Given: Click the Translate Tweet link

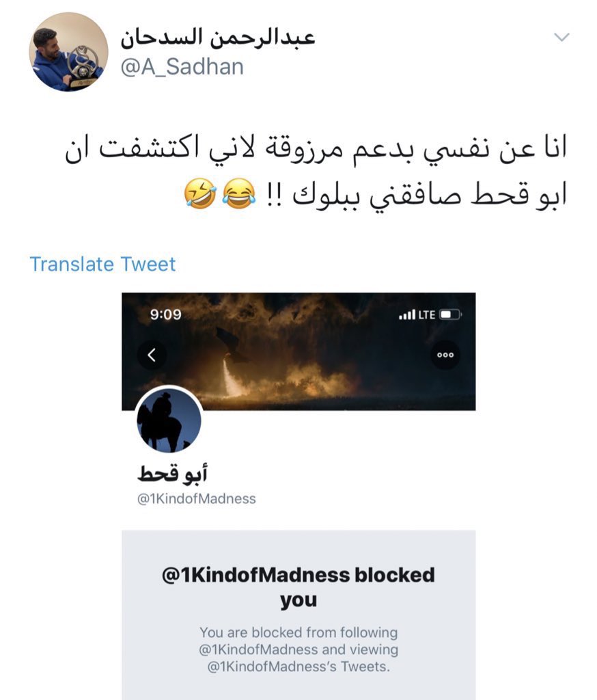Looking at the screenshot, I should pyautogui.click(x=102, y=264).
